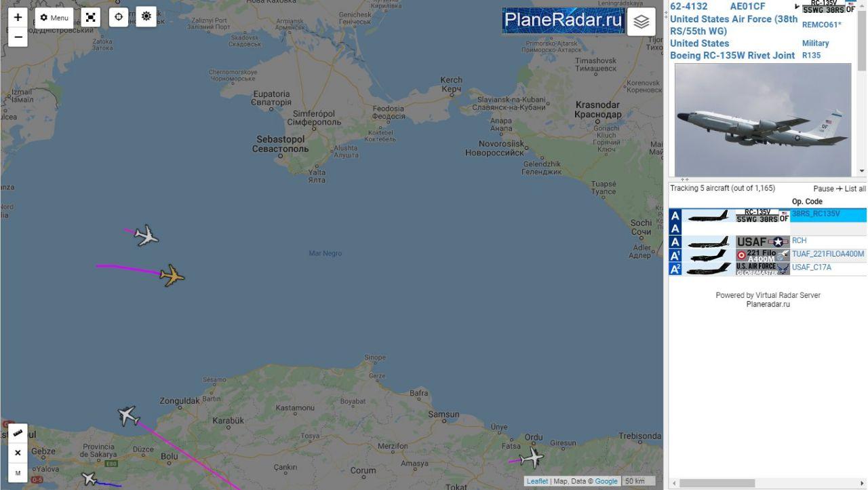The width and height of the screenshot is (868, 490).
Task: Zoom in the map with plus button
Action: [18, 18]
